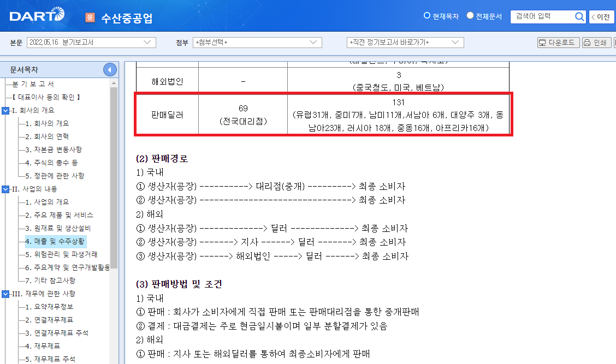This screenshot has height=364, width=616.
Task: Collapse the II. 사업의 내용 tree node
Action: click(5, 189)
